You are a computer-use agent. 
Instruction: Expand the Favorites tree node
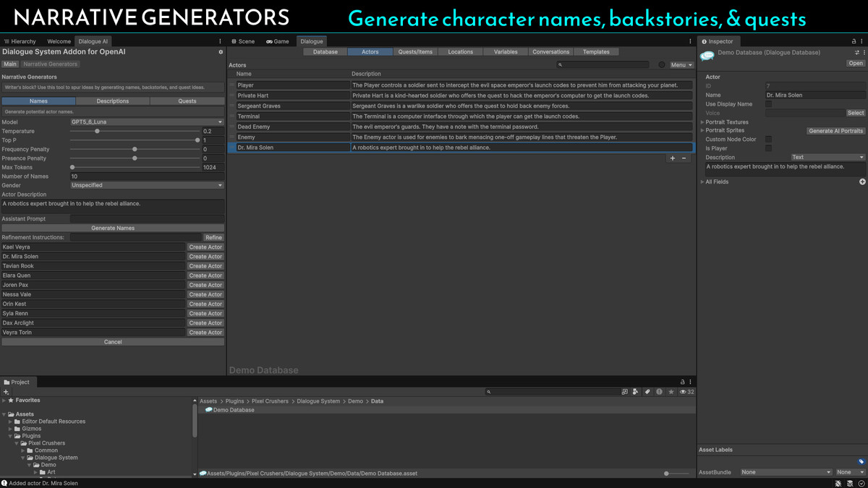coord(4,400)
